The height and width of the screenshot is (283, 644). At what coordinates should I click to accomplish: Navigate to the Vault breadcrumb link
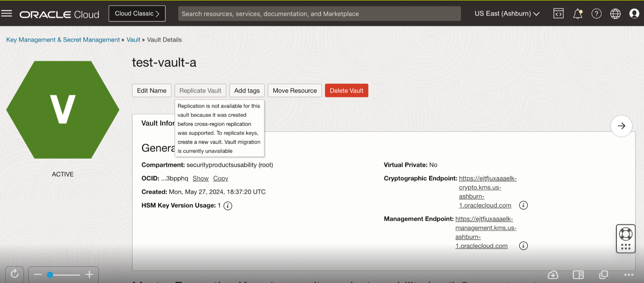click(133, 40)
